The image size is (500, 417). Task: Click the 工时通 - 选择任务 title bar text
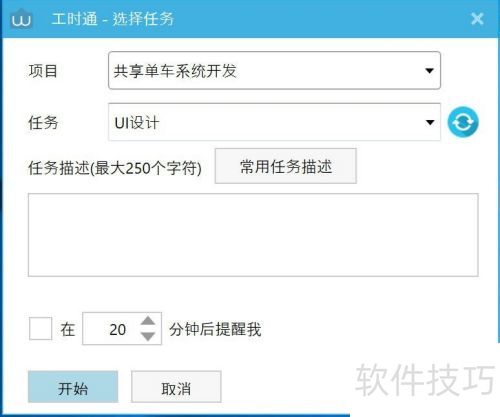click(x=113, y=19)
